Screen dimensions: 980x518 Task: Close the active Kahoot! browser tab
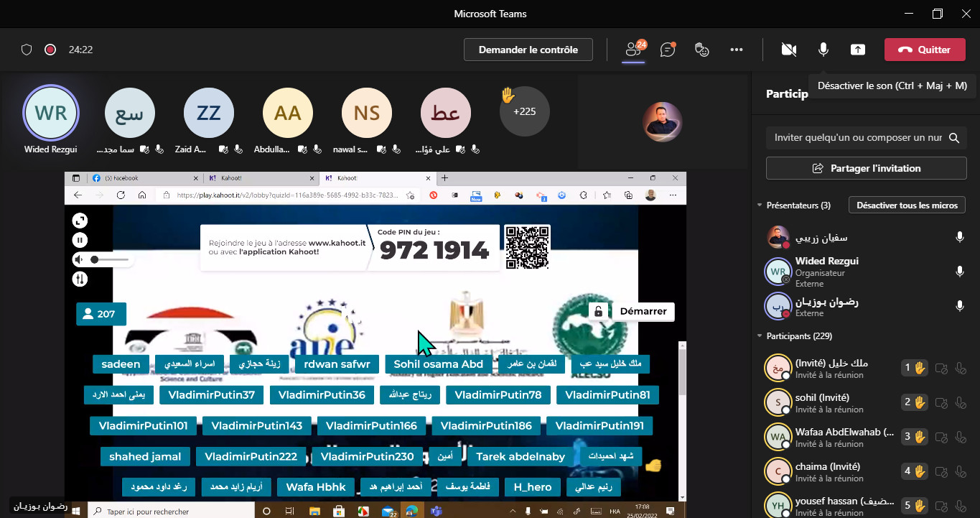point(428,177)
